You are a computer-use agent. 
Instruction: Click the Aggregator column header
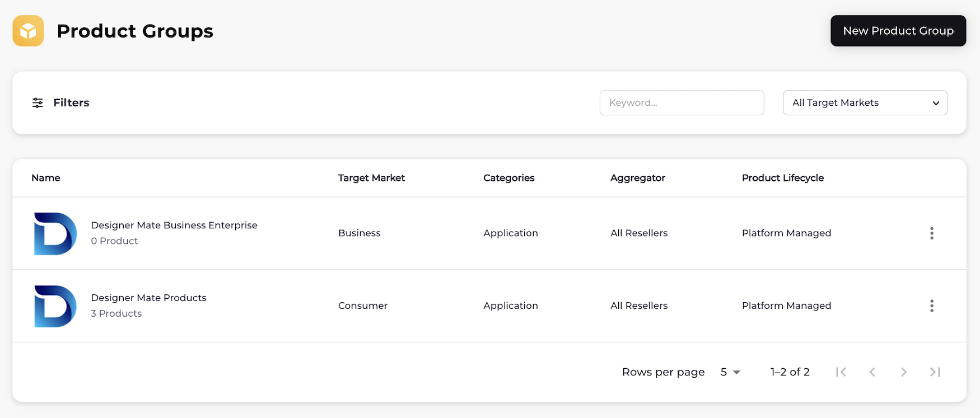(x=638, y=178)
